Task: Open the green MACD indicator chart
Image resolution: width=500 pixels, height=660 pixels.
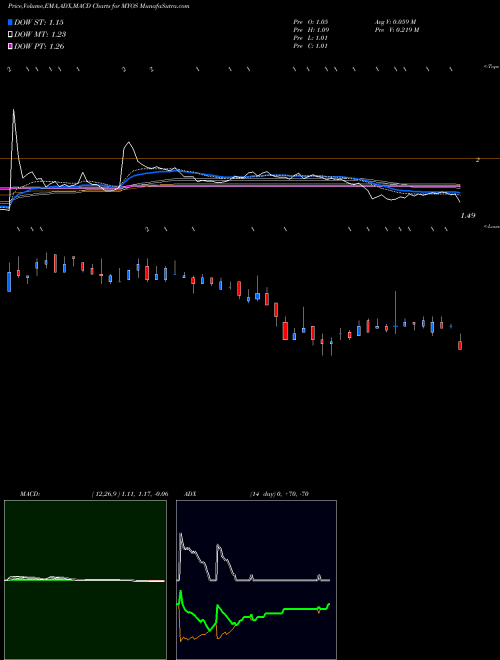Action: click(x=85, y=580)
